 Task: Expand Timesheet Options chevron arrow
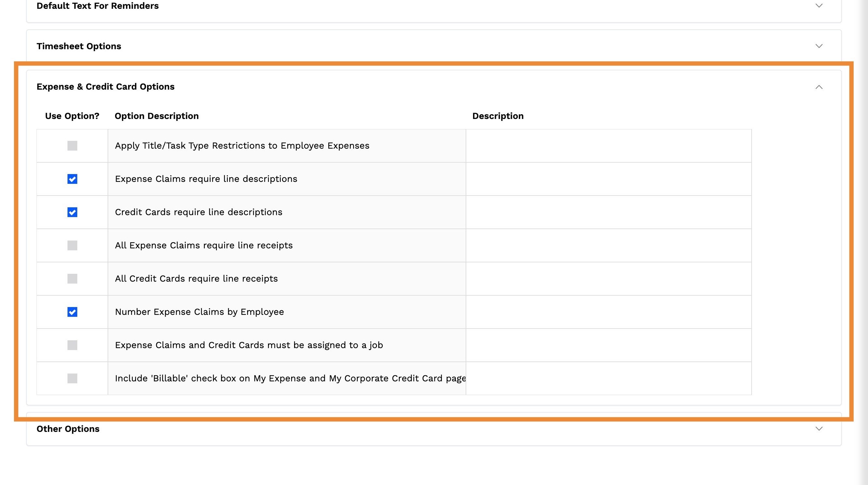pos(819,46)
